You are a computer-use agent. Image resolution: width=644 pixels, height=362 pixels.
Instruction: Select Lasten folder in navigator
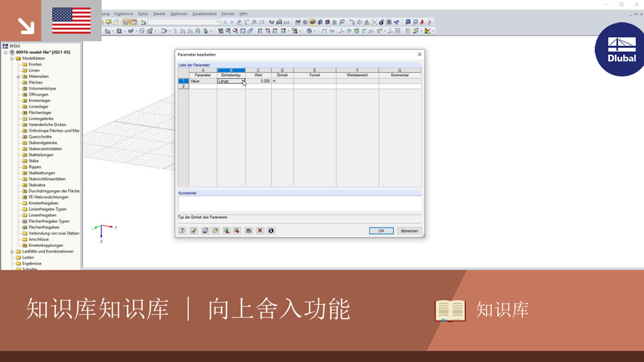click(x=28, y=257)
